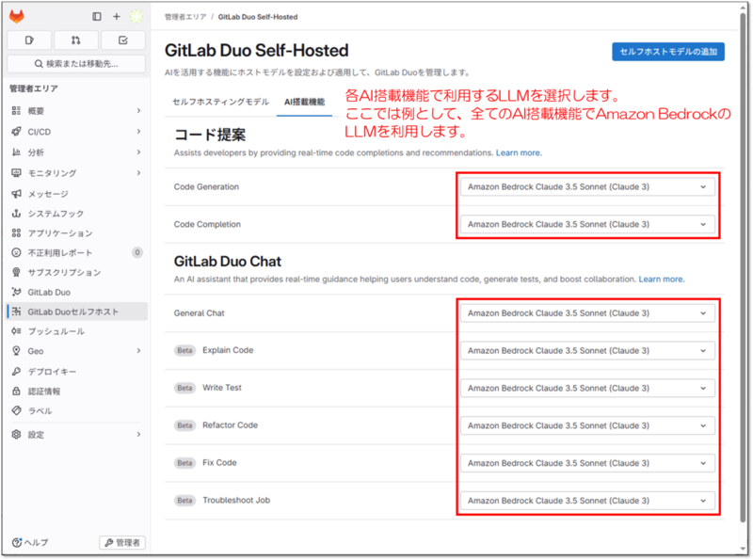Viewport: 753px width, 560px height.
Task: Click the GitLab fox logo
Action: [17, 16]
